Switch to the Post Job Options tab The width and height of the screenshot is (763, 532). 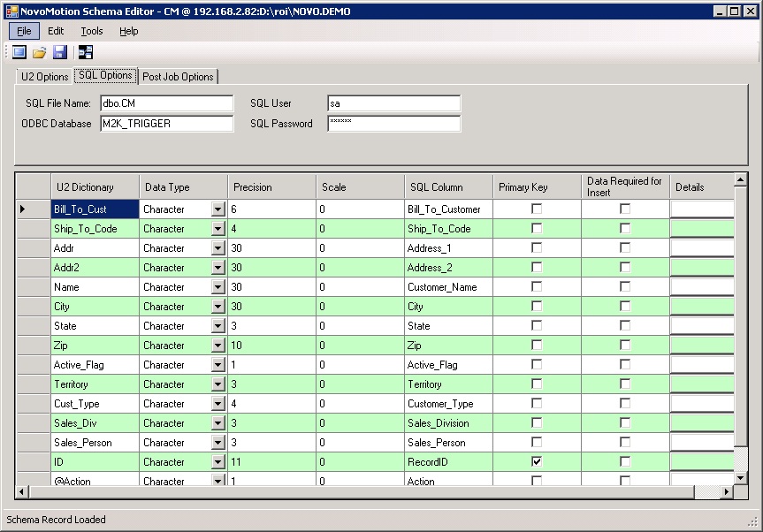178,77
